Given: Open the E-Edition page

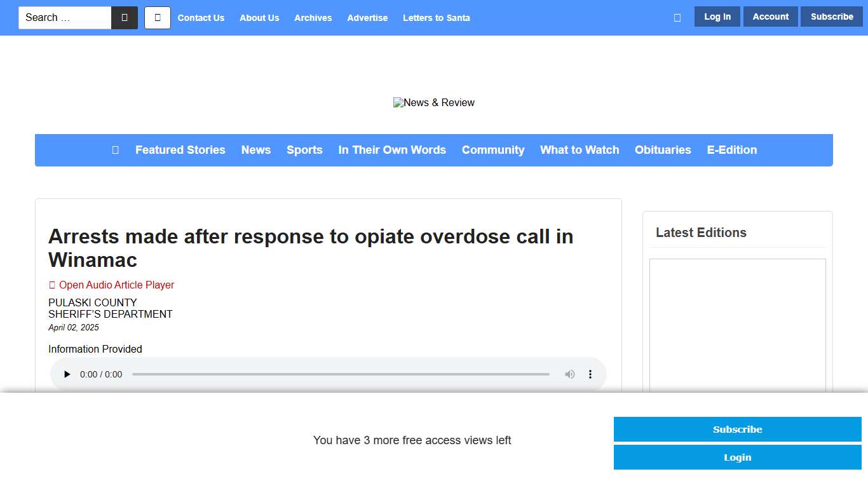Looking at the screenshot, I should 731,150.
